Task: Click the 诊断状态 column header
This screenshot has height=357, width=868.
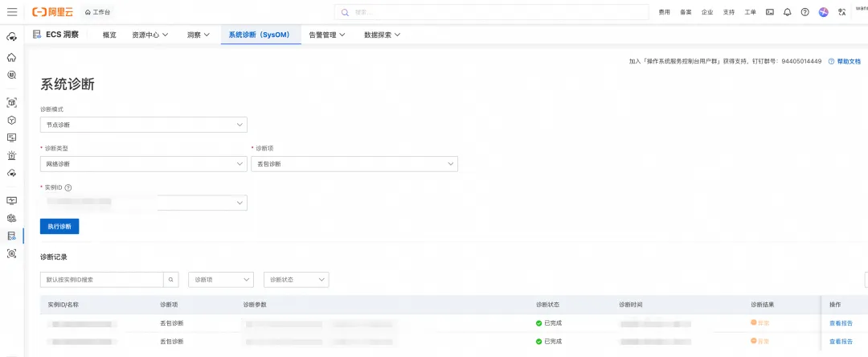Action: pyautogui.click(x=548, y=305)
